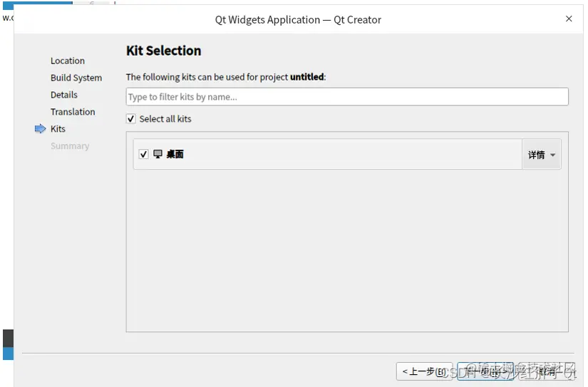Screen dimensions: 588x387
Task: Jump to the Translation step
Action: [73, 112]
